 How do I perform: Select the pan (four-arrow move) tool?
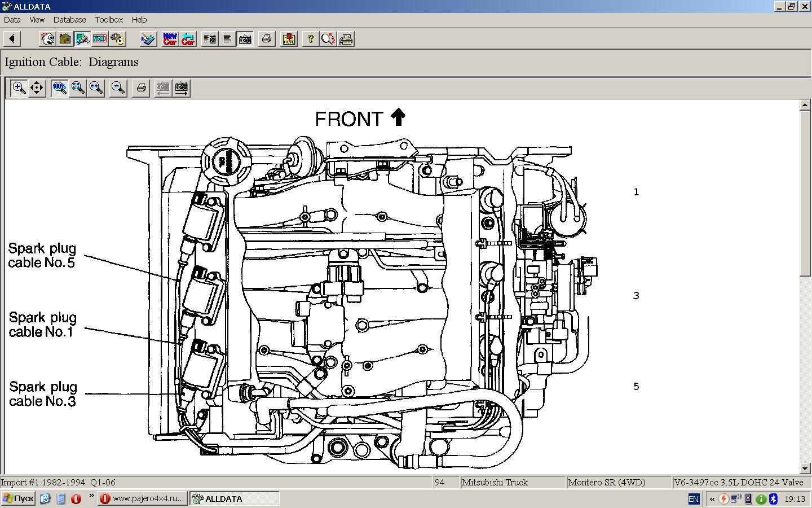pos(37,88)
